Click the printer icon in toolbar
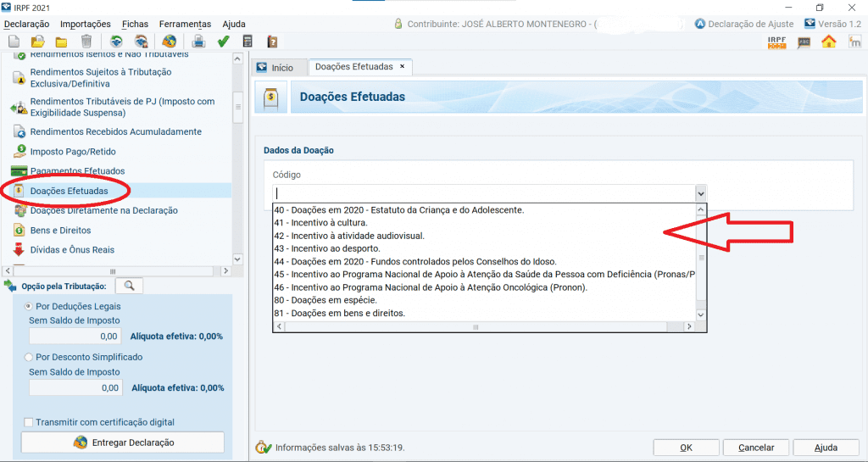The height and width of the screenshot is (462, 868). click(x=198, y=41)
